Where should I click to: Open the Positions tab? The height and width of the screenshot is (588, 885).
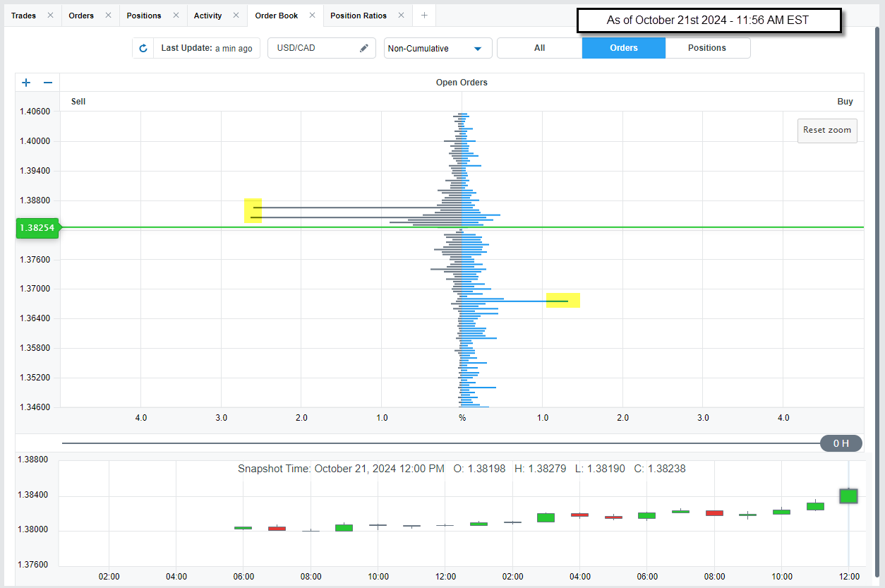click(x=144, y=16)
